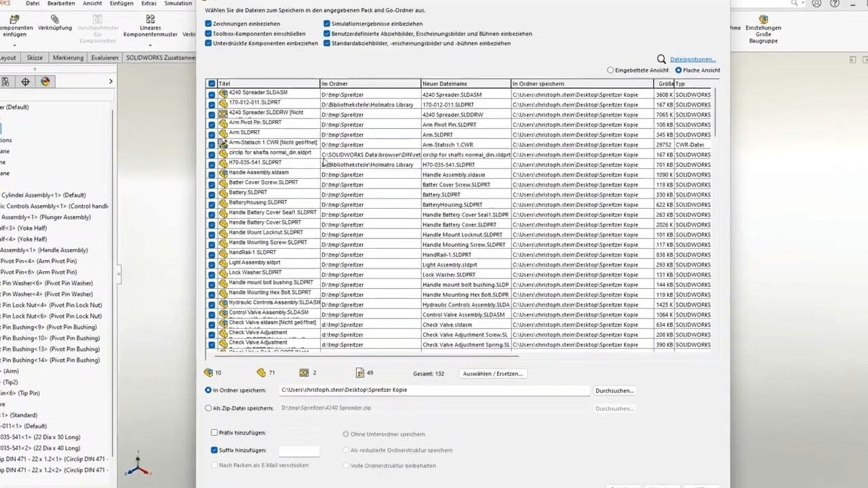The image size is (868, 488).
Task: Click the drawings count icon showing 2
Action: coord(304,372)
